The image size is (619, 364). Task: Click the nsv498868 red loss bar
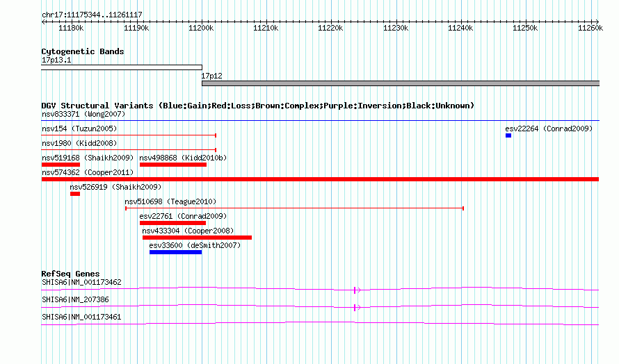tap(173, 165)
